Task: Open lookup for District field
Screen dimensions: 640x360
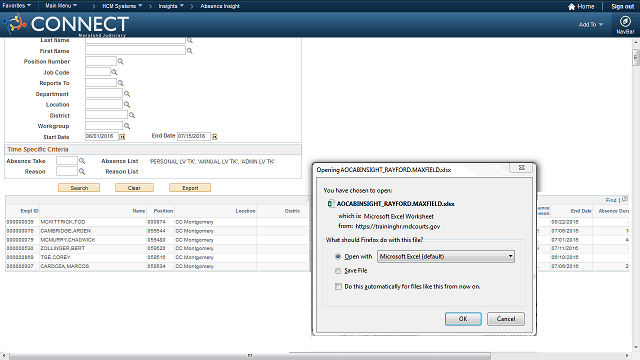Action: (132, 115)
